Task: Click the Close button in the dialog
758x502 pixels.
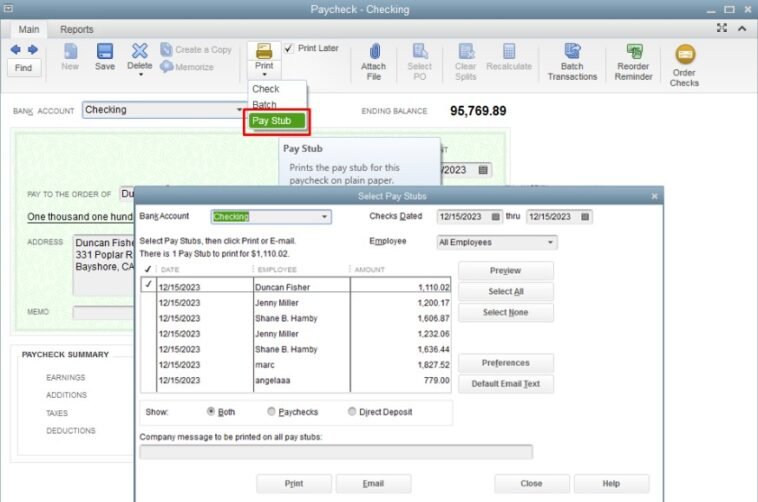Action: (531, 484)
